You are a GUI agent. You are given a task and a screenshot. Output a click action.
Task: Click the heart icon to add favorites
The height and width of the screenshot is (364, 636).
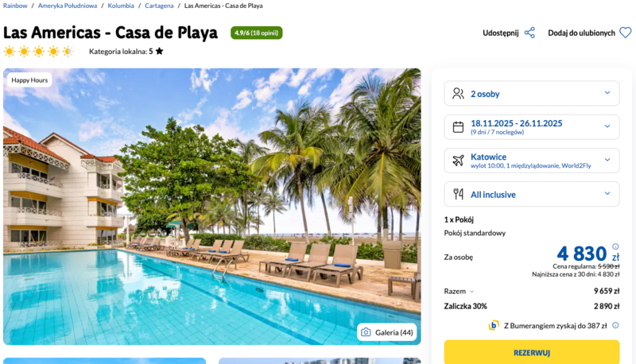625,33
